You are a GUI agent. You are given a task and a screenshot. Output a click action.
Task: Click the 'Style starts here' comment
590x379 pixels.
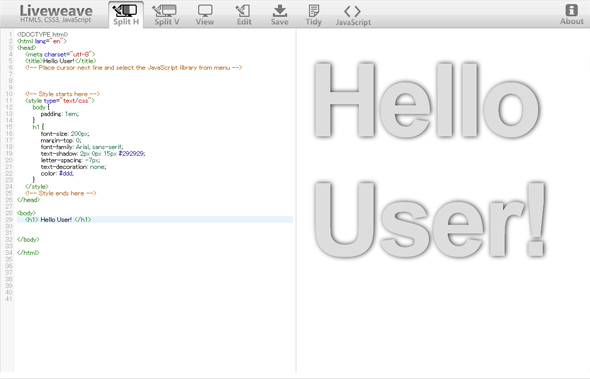click(x=62, y=94)
